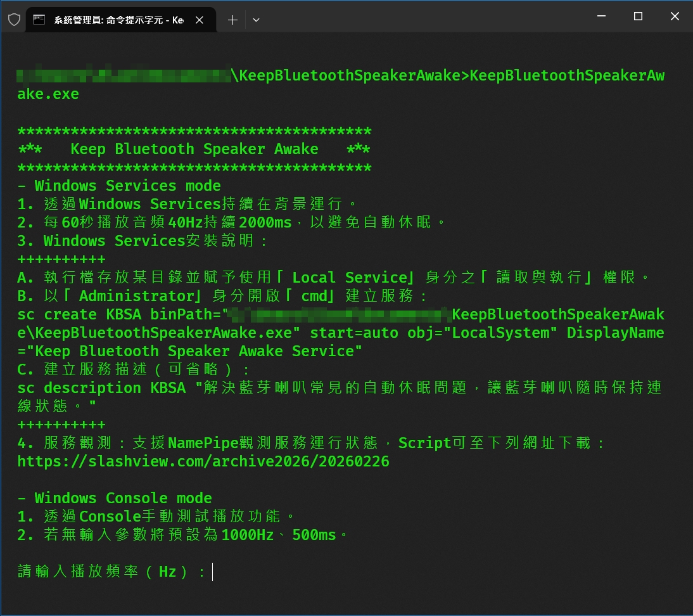Click the administrator shield icon in title bar

[x=13, y=20]
